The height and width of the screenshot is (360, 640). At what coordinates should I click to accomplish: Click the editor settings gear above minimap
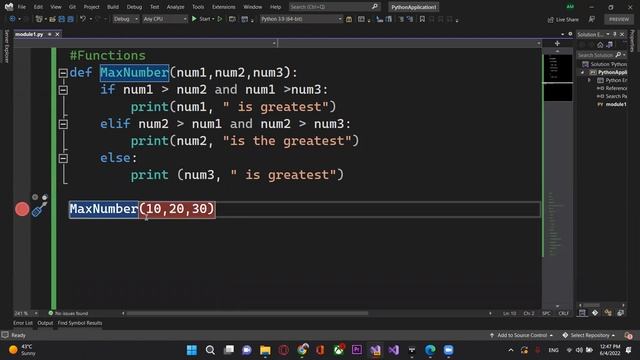[x=570, y=34]
